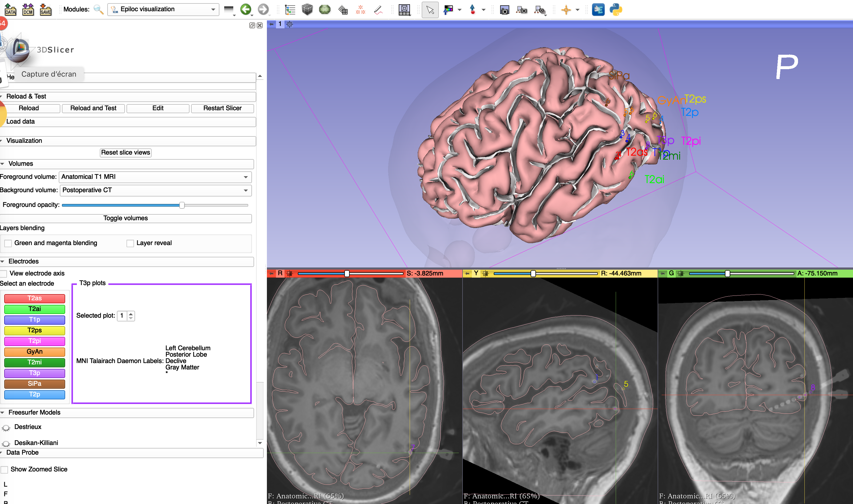Toggle Show Zoomed Slice
The height and width of the screenshot is (504, 853).
point(5,469)
